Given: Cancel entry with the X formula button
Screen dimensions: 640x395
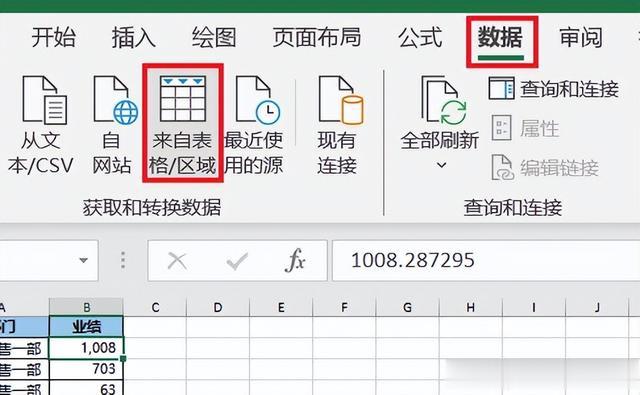Looking at the screenshot, I should click(177, 261).
